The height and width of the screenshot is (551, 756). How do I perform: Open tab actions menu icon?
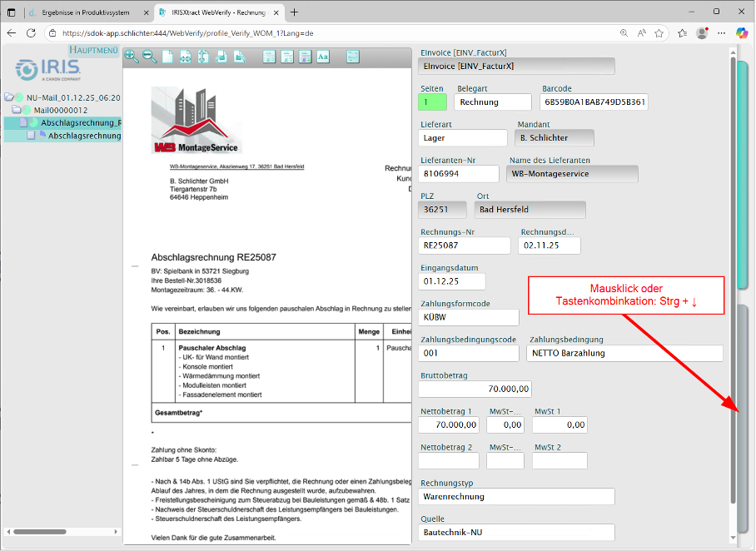pyautogui.click(x=11, y=12)
